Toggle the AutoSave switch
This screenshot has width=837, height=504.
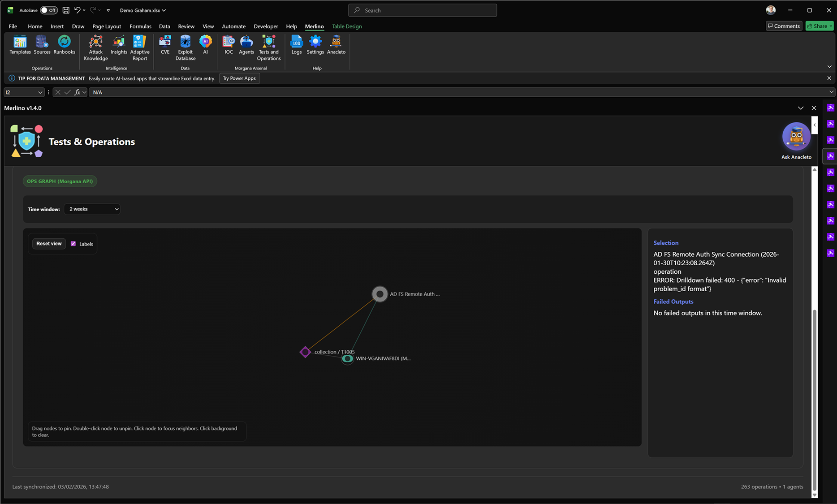click(x=48, y=10)
